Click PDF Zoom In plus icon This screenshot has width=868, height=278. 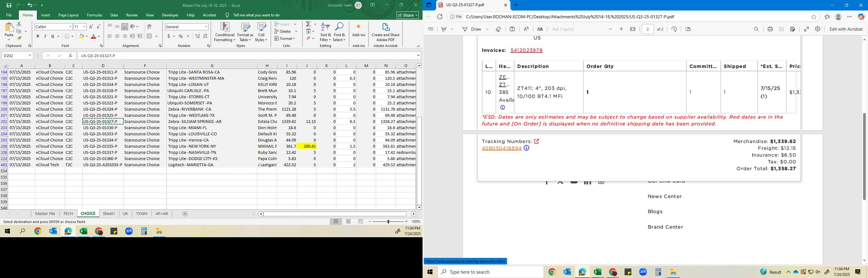coord(621,29)
